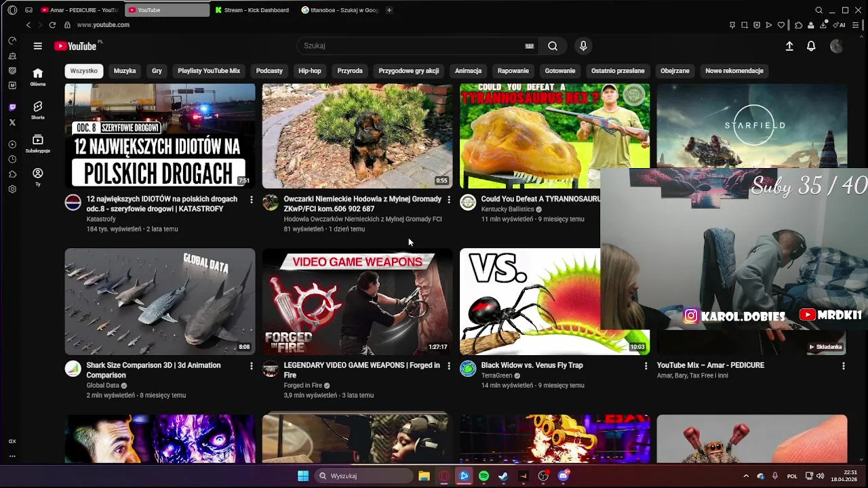Select the Hip-hop filter chip
The width and height of the screenshot is (868, 488).
(310, 70)
